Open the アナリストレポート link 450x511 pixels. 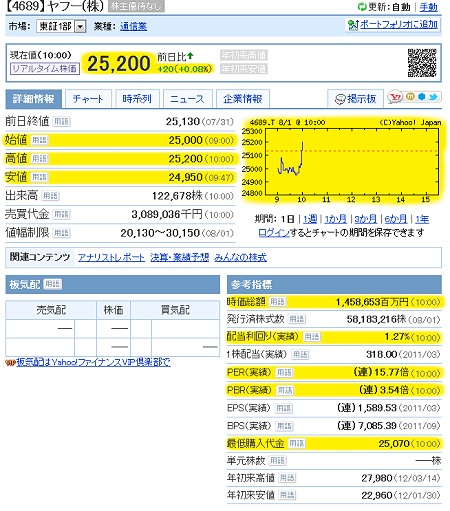[111, 257]
